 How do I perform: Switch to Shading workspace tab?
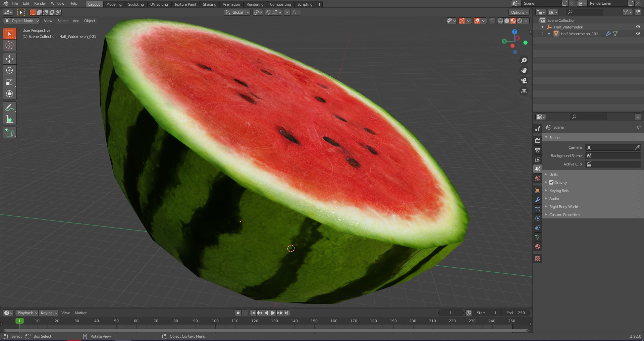[209, 4]
